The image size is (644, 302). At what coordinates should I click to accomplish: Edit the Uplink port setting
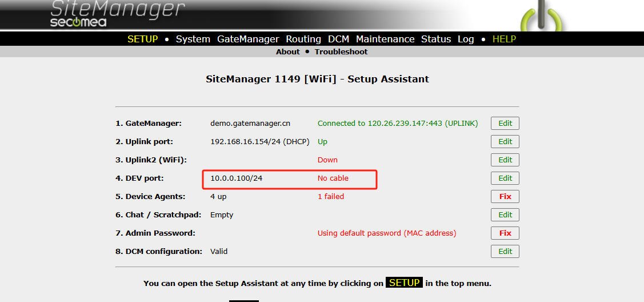click(x=505, y=141)
